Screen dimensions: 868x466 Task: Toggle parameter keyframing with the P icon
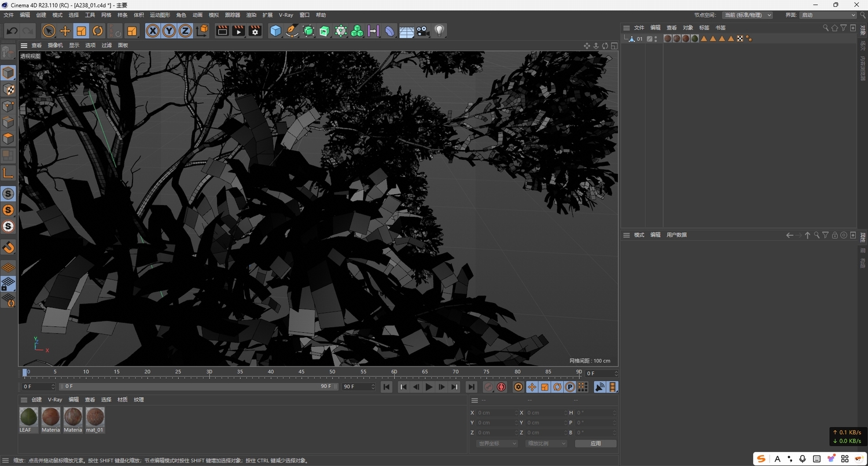[x=569, y=387]
